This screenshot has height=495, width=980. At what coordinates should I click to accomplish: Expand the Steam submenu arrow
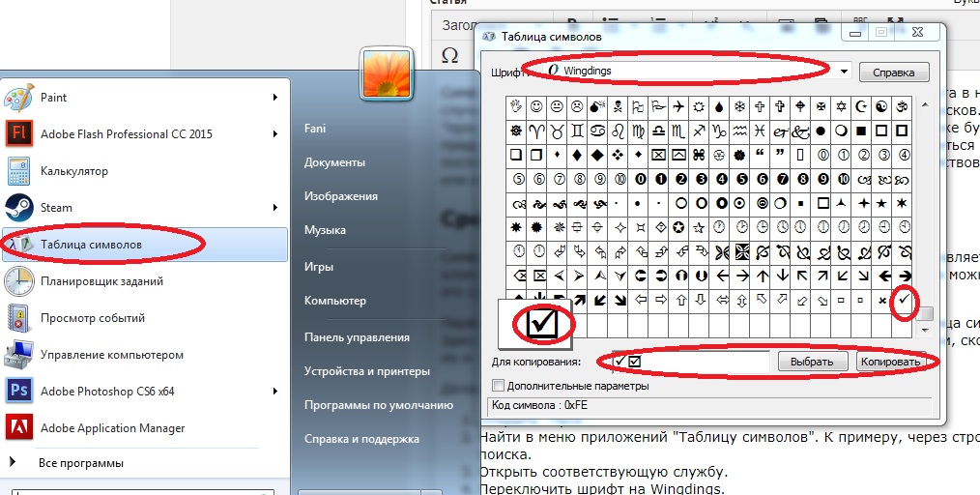click(x=275, y=208)
